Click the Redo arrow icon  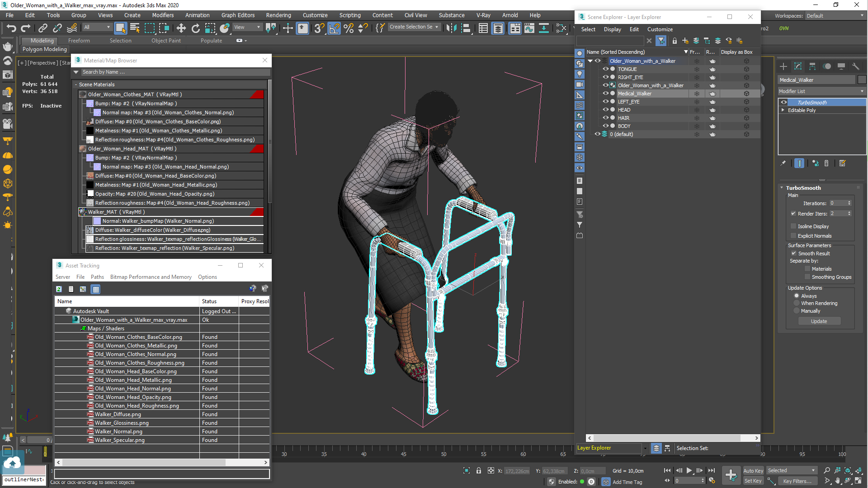click(25, 28)
